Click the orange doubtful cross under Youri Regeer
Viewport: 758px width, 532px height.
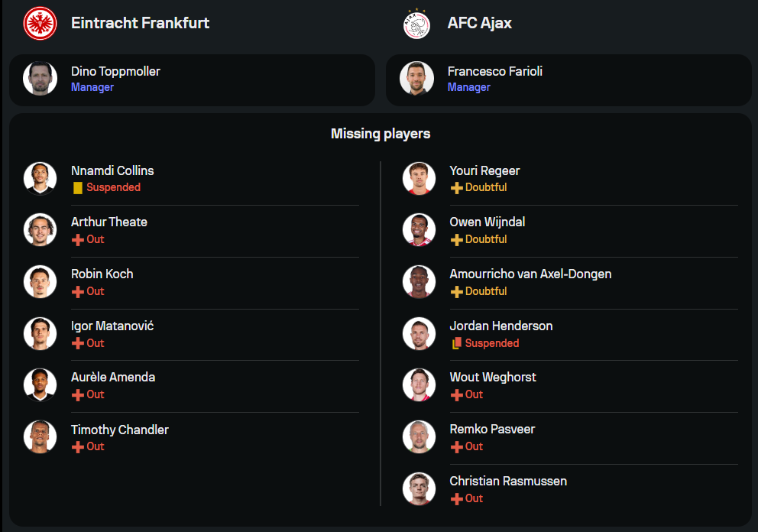(456, 187)
